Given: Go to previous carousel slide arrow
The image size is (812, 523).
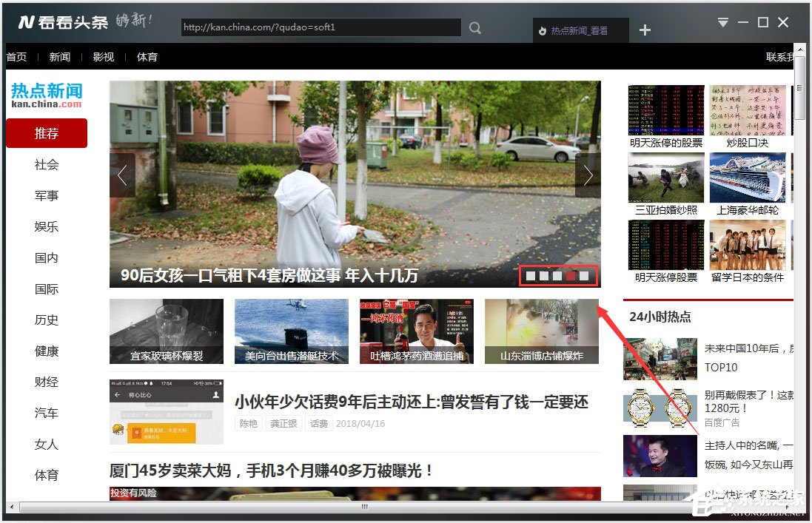Looking at the screenshot, I should pyautogui.click(x=122, y=175).
